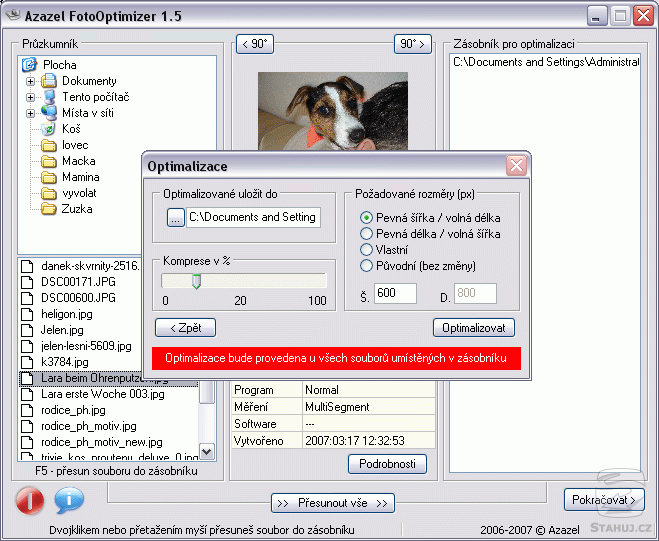Select file Lara erste Woche 003.jpg
The width and height of the screenshot is (659, 541).
coord(103,394)
